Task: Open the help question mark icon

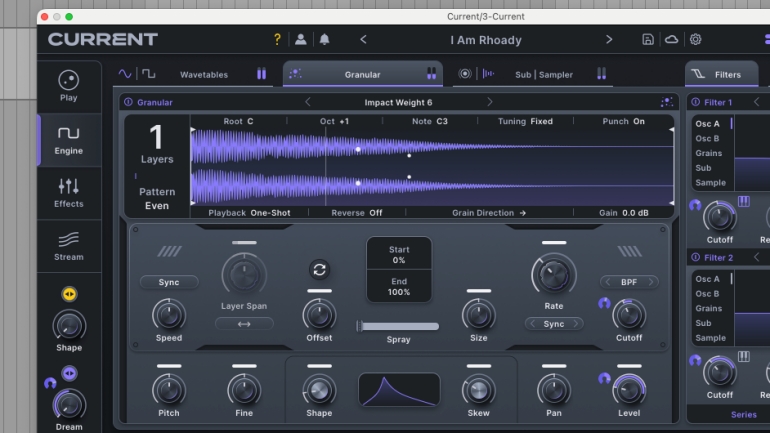Action: pos(277,39)
